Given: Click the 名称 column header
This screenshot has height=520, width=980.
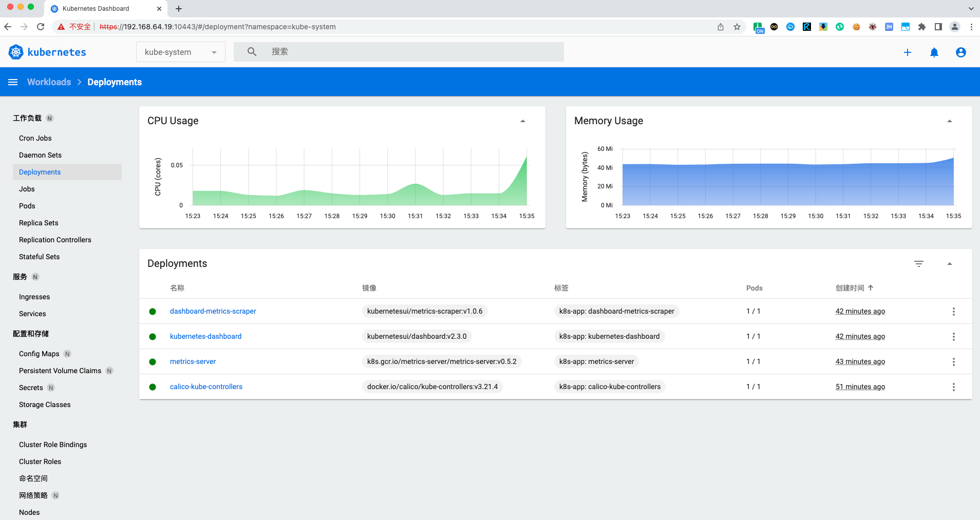Looking at the screenshot, I should pos(177,288).
